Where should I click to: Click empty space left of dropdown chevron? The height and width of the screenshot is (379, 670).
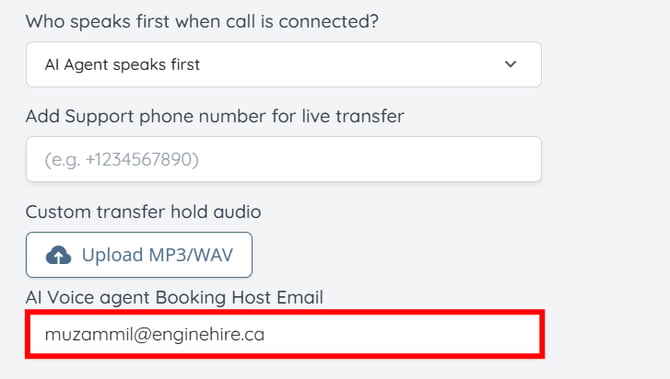[x=350, y=65]
